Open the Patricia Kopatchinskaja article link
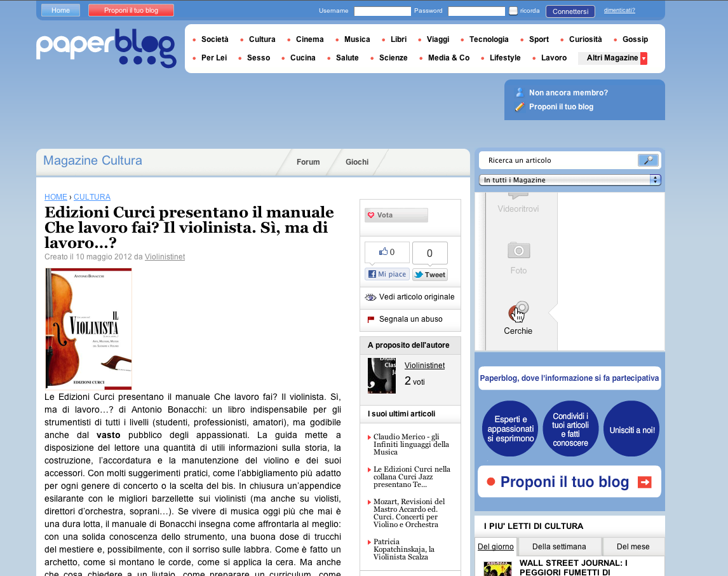 click(x=404, y=549)
